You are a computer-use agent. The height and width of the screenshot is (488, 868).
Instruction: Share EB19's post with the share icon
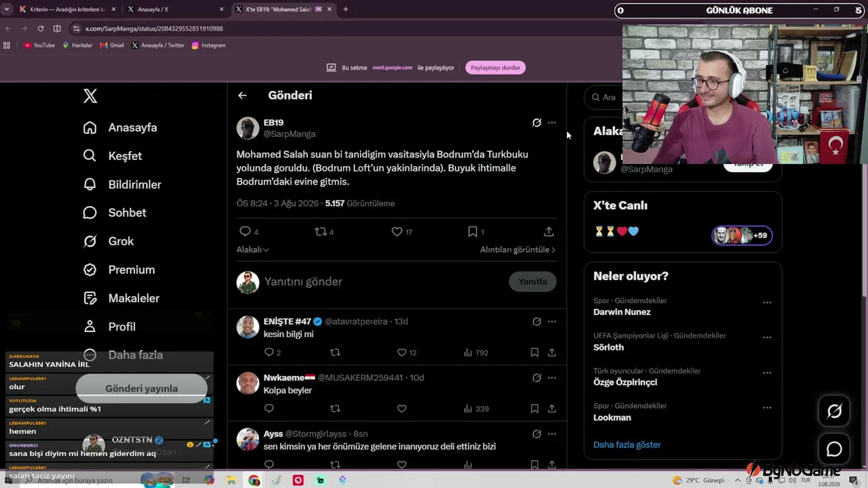click(x=549, y=232)
